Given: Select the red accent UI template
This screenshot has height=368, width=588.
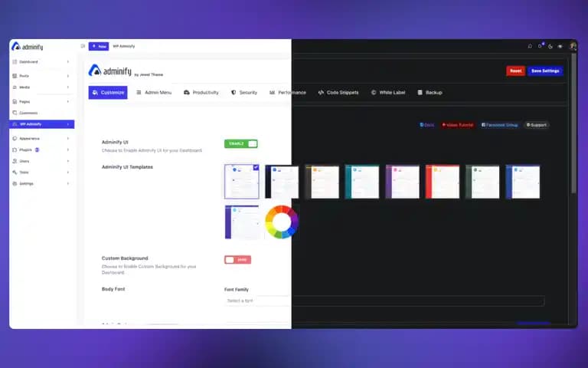Looking at the screenshot, I should [x=443, y=182].
